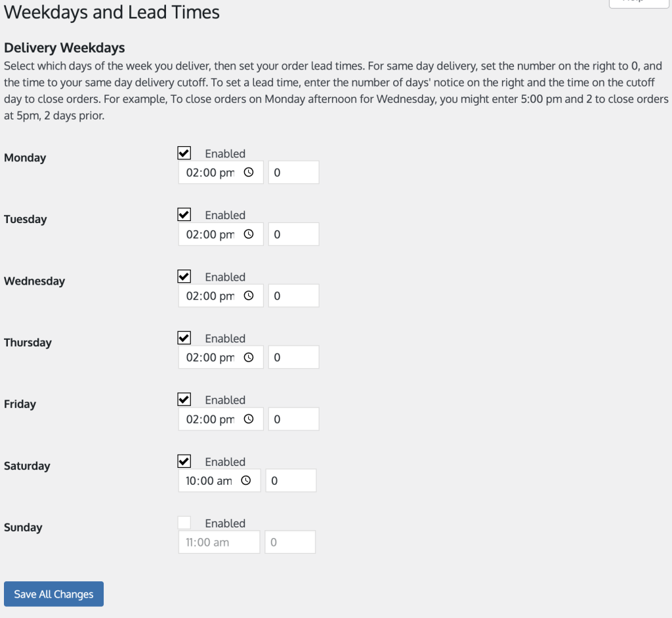Screen dimensions: 672x618
Task: Click the Tuesday 02:00 pm cutoff time field
Action: (220, 234)
